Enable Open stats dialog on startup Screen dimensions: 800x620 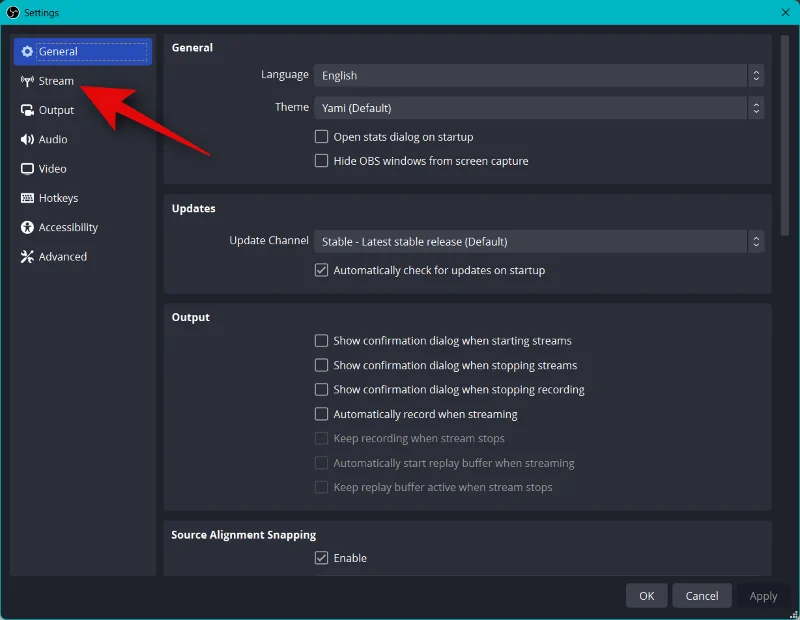coord(321,137)
